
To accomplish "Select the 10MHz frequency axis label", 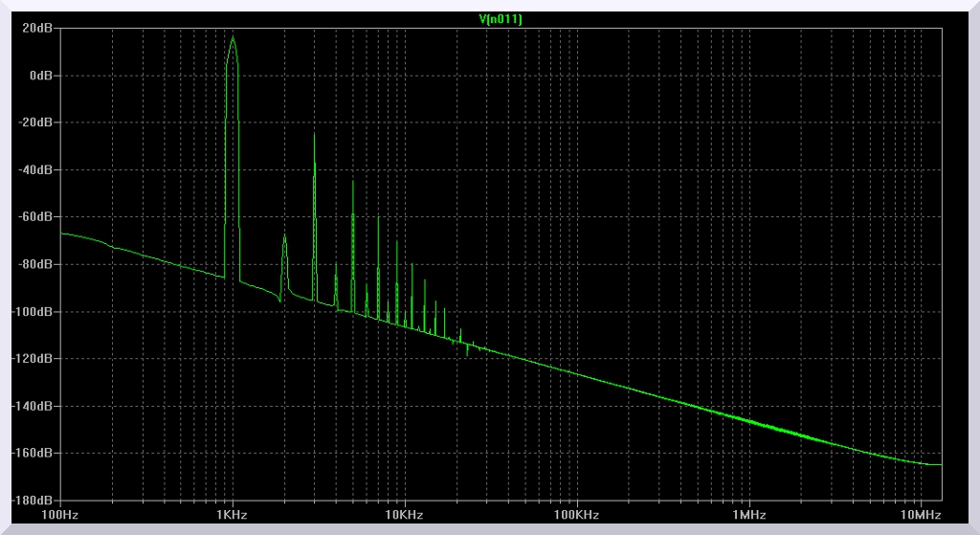I will [920, 515].
